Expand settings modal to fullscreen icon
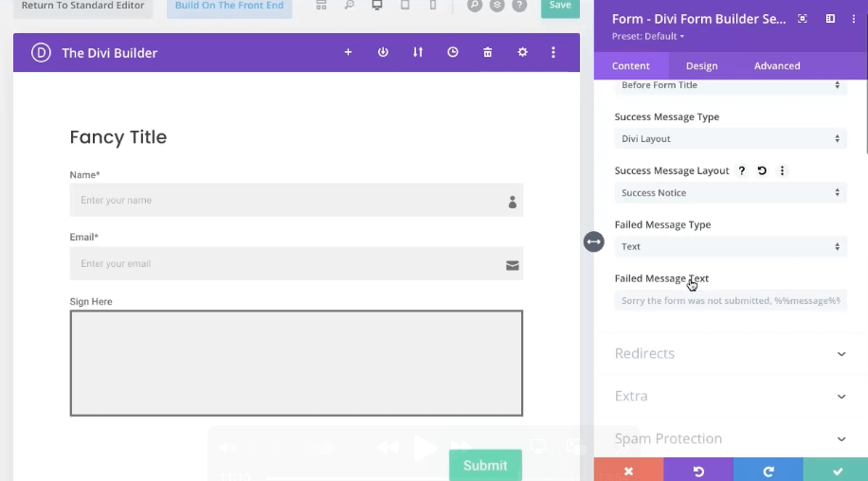Screen dimensions: 868x481 point(802,19)
